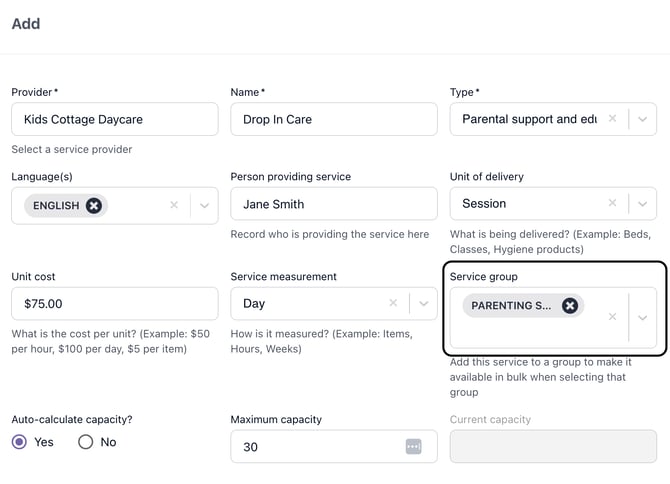This screenshot has height=484, width=670.
Task: Edit the Person providing service field
Action: pyautogui.click(x=333, y=204)
